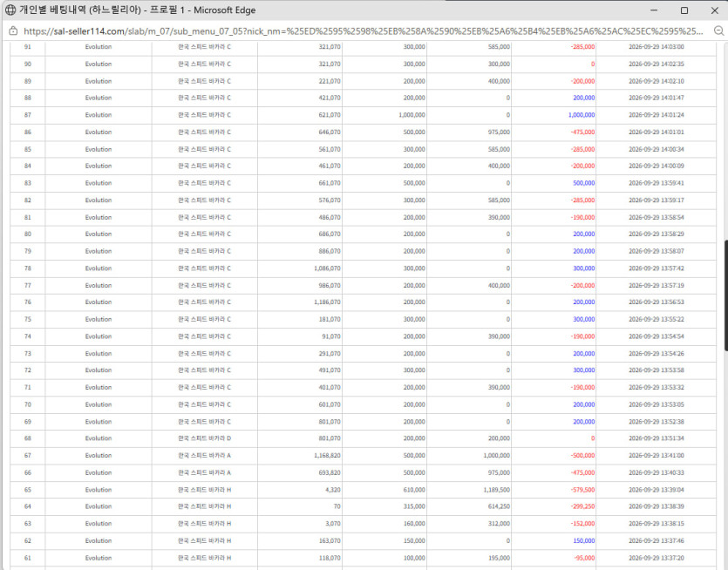728x570 pixels.
Task: Maximize the Edge popup window
Action: [x=684, y=10]
